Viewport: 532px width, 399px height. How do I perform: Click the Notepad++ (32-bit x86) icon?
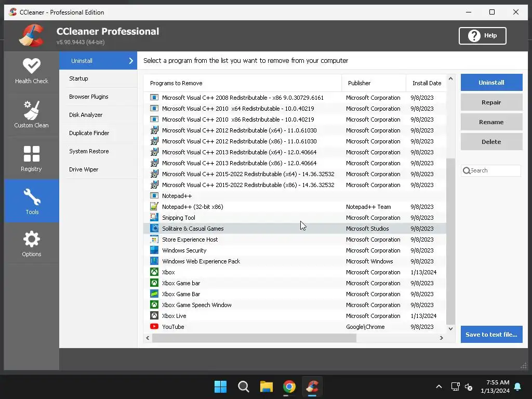point(154,207)
